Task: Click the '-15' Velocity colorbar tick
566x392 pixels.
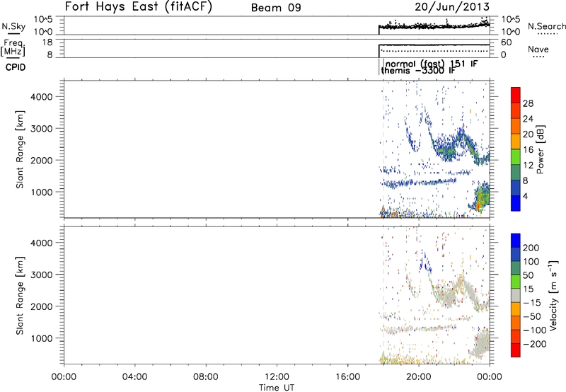Action: (532, 303)
